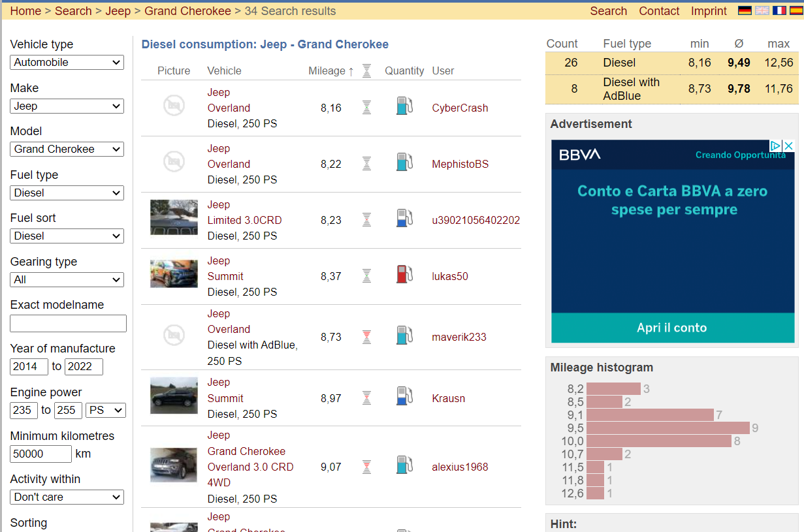
Task: Click the 10,0 histogram bar with 8 entries
Action: pyautogui.click(x=659, y=441)
